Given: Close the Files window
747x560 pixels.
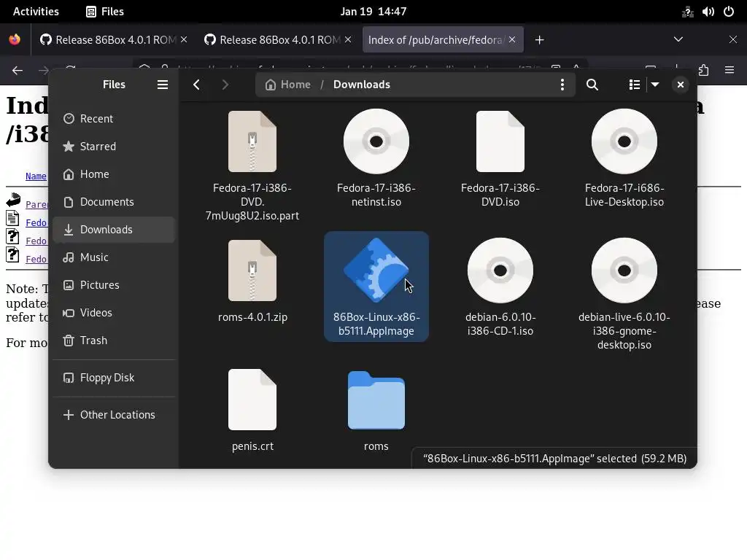Looking at the screenshot, I should point(681,85).
